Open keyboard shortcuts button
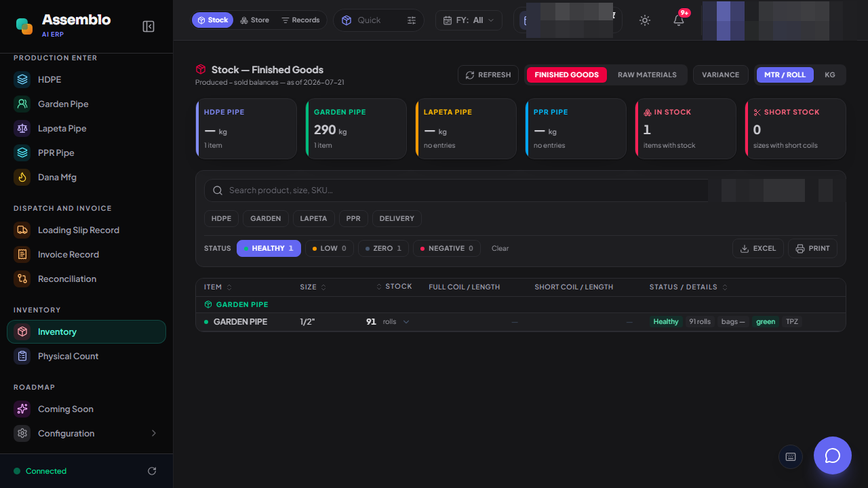This screenshot has height=488, width=868. pos(791,456)
